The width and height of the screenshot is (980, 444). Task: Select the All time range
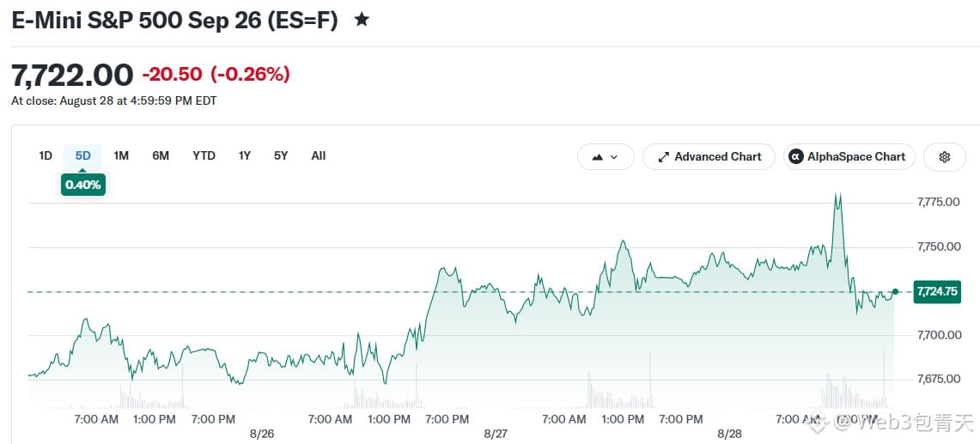[318, 155]
